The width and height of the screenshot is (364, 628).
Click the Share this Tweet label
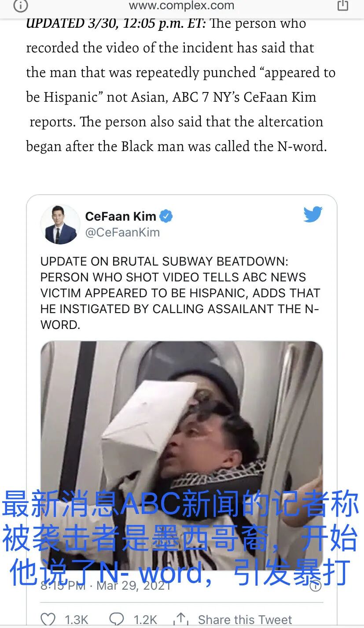coord(245,620)
